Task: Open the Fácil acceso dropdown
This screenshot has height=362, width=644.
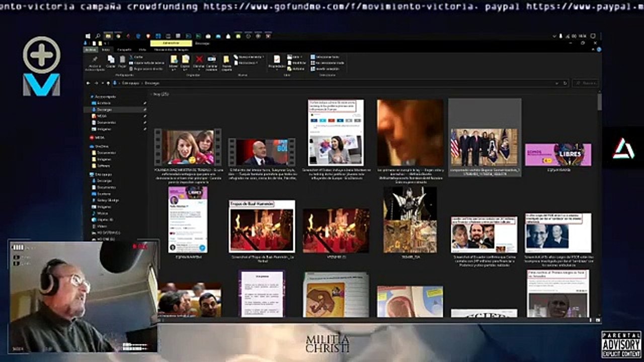Action: click(x=246, y=63)
